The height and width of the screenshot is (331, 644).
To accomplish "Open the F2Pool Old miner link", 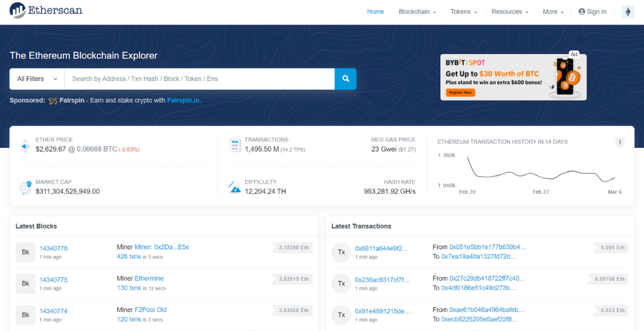I will tap(151, 310).
